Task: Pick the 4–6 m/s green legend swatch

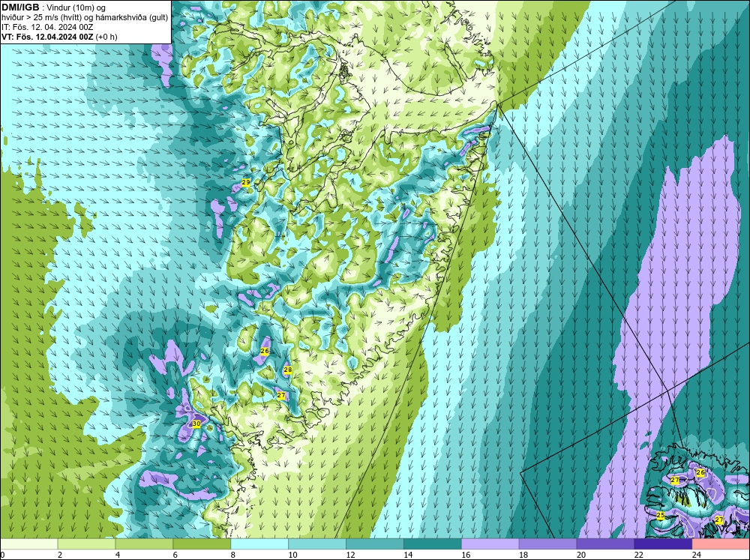Action: tap(144, 544)
